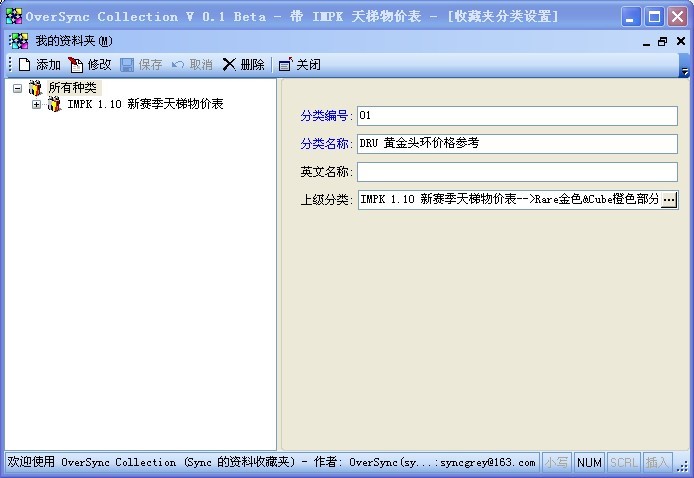Viewport: 694px width, 478px height.
Task: Click the 上级分类 label
Action: click(326, 200)
